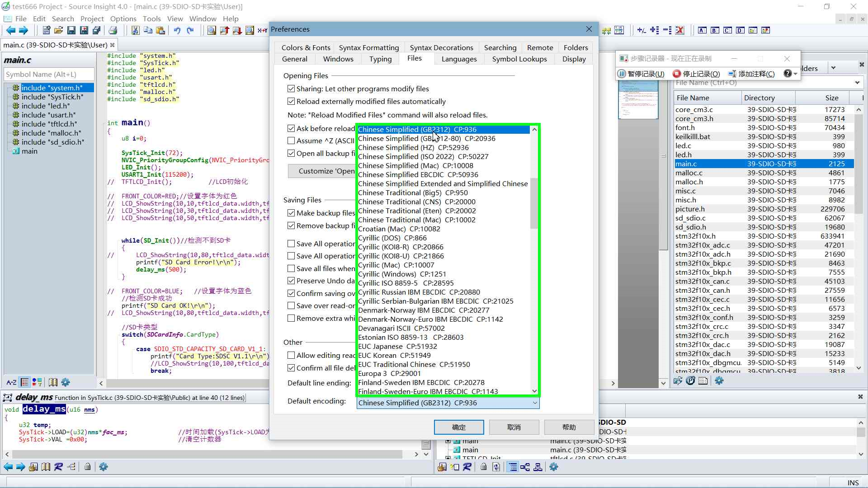Enable Save over read-only checkbox
This screenshot has width=868, height=488.
tap(291, 305)
